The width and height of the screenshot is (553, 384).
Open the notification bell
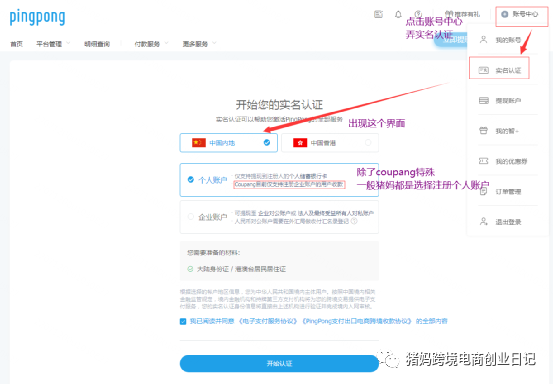point(398,14)
